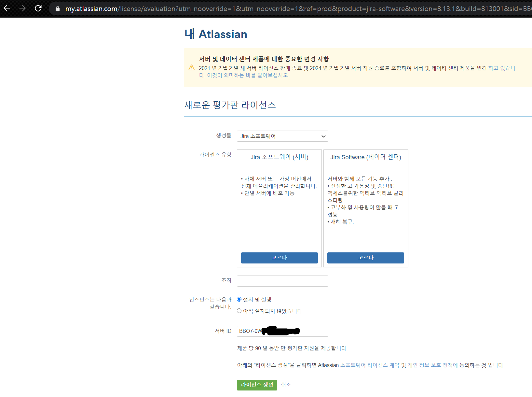Click the 새로운 평가판 라이선스 heading
Viewport: 532px width, 397px height.
(230, 105)
